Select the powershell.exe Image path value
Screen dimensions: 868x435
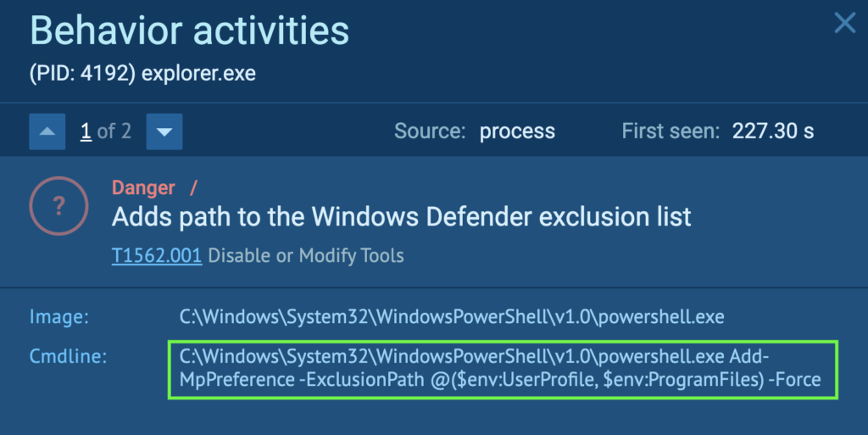click(452, 317)
